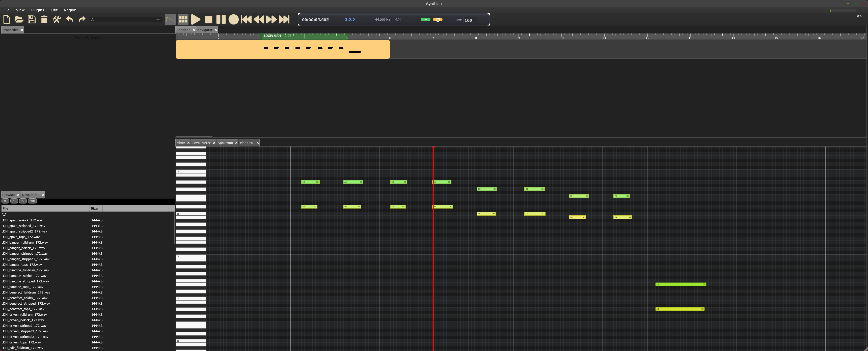Image resolution: width=868 pixels, height=351 pixels.
Task: Close the Navigator tab
Action: point(216,30)
